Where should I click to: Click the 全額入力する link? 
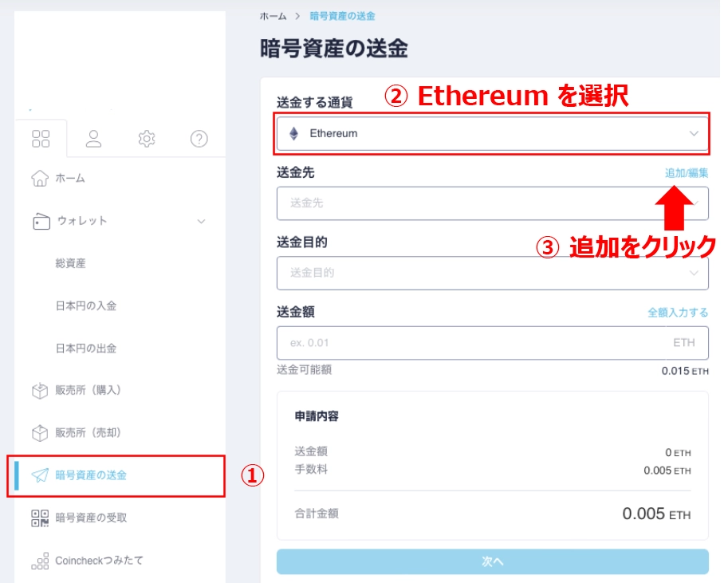pyautogui.click(x=678, y=313)
